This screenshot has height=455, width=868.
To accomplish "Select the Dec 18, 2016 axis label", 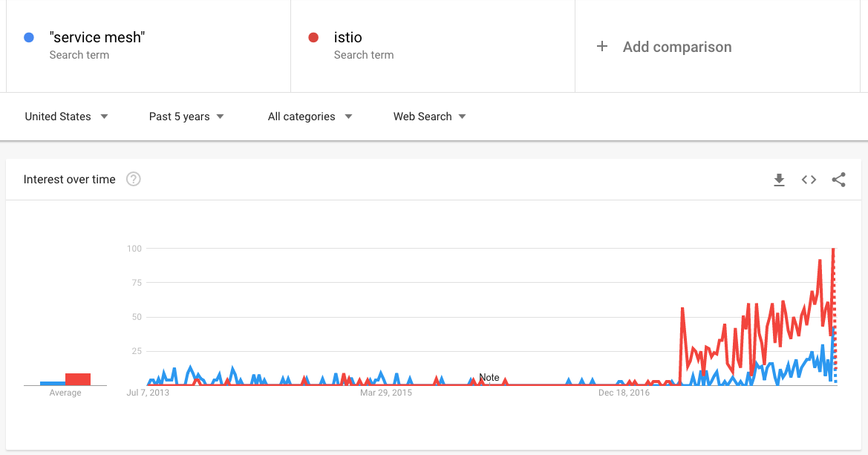I will (624, 393).
